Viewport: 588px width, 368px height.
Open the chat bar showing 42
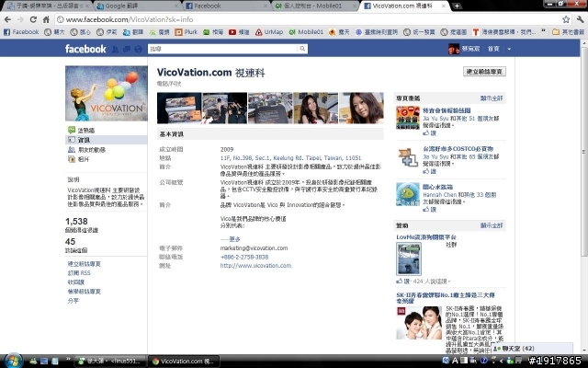(533, 349)
